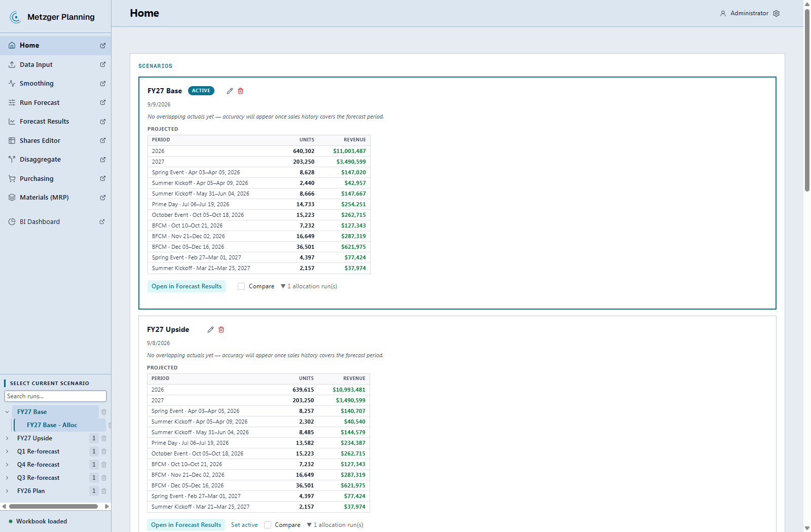Click the Administrator user icon
Screen dimensions: 811x532
723,13
